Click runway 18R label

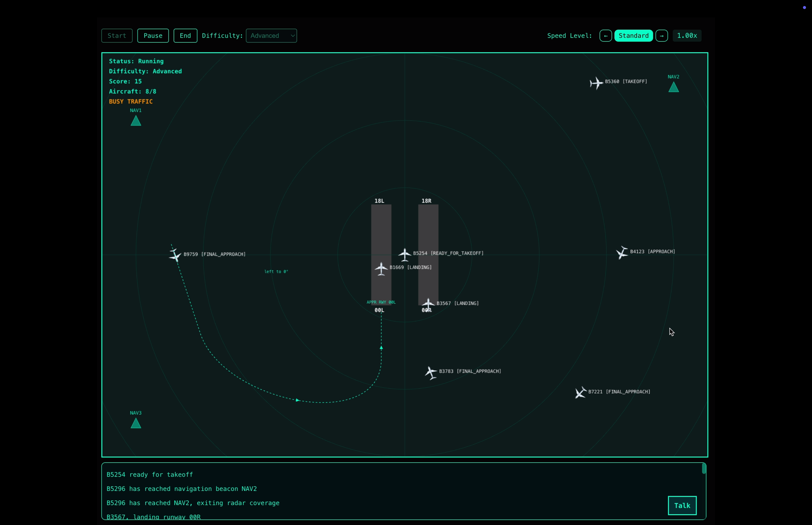click(x=426, y=201)
